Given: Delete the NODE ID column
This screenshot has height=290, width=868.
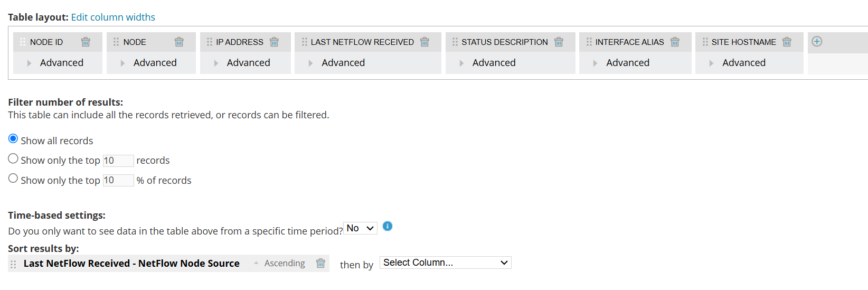Looking at the screenshot, I should click(86, 42).
